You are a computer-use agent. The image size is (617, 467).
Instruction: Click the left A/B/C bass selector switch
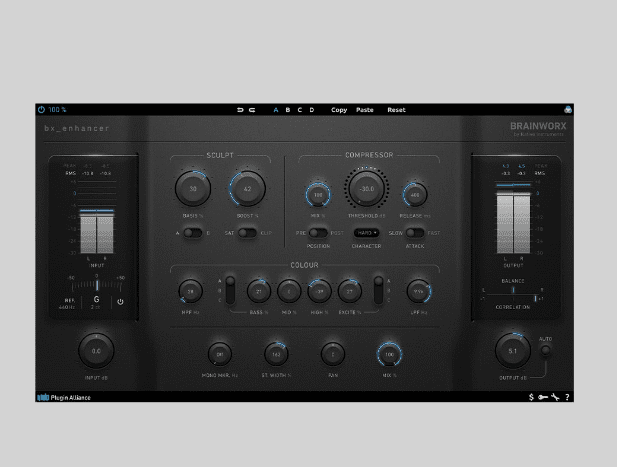point(230,290)
